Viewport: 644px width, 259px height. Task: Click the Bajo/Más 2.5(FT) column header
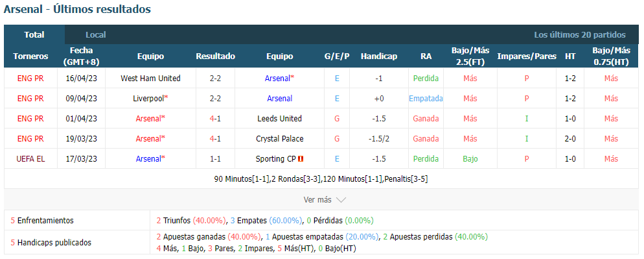[470, 56]
